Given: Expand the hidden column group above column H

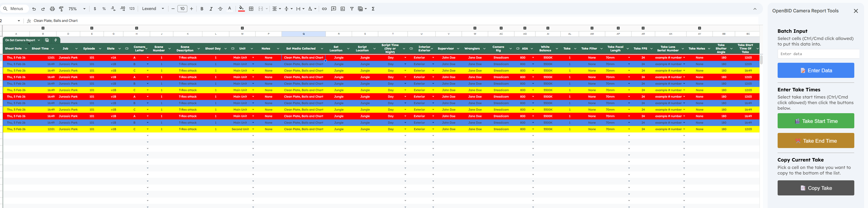Looking at the screenshot, I should point(136,28).
